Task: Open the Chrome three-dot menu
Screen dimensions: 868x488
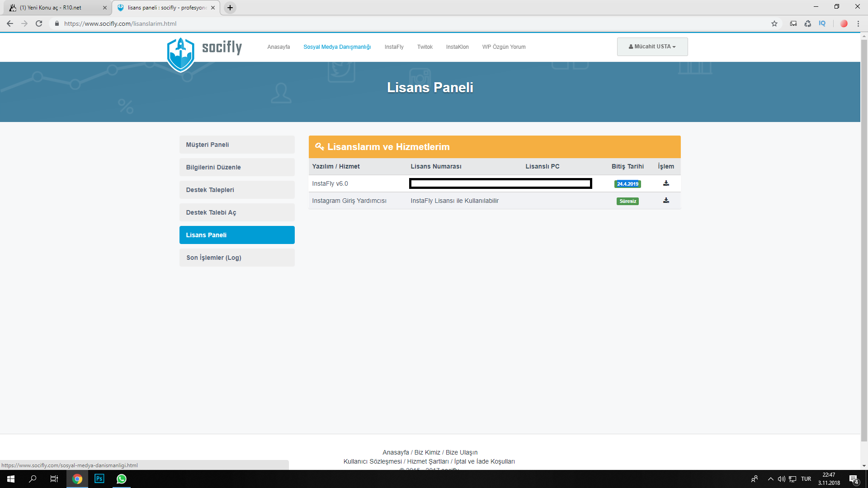Action: tap(858, 23)
